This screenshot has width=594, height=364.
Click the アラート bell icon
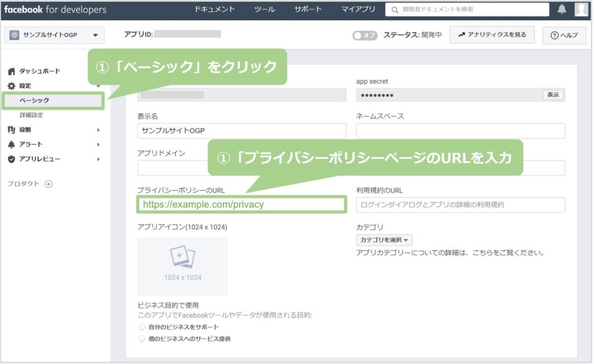(12, 144)
